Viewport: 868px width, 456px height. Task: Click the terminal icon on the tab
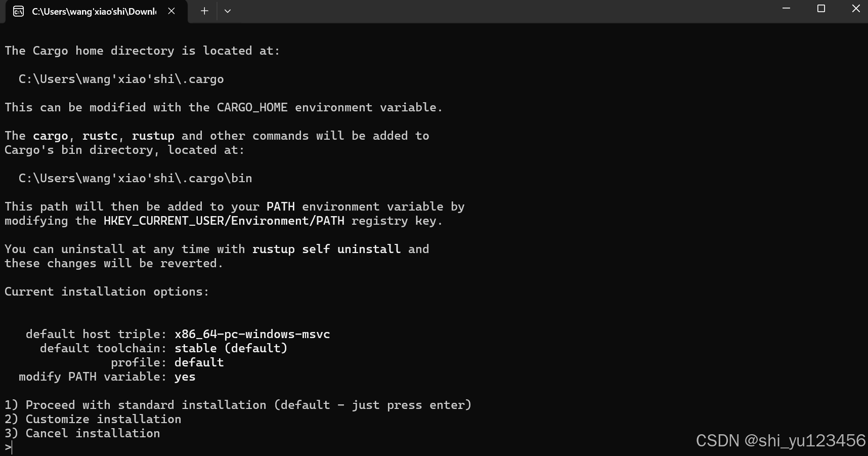point(18,11)
